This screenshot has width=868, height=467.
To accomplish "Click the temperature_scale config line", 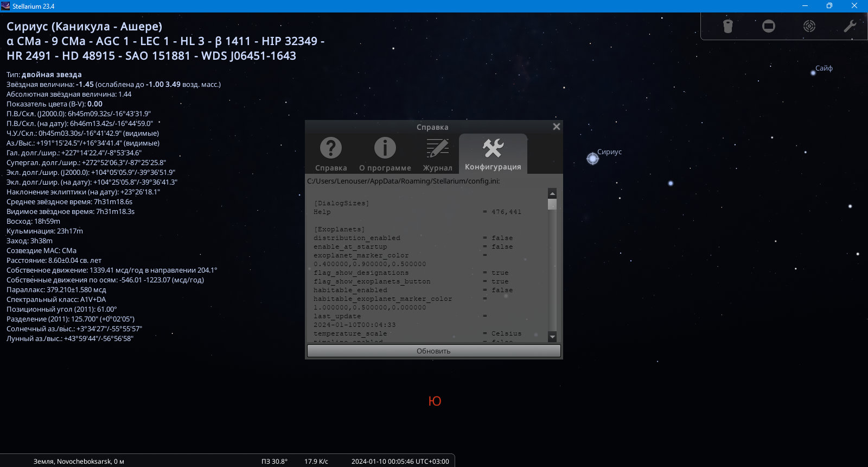I will (417, 333).
